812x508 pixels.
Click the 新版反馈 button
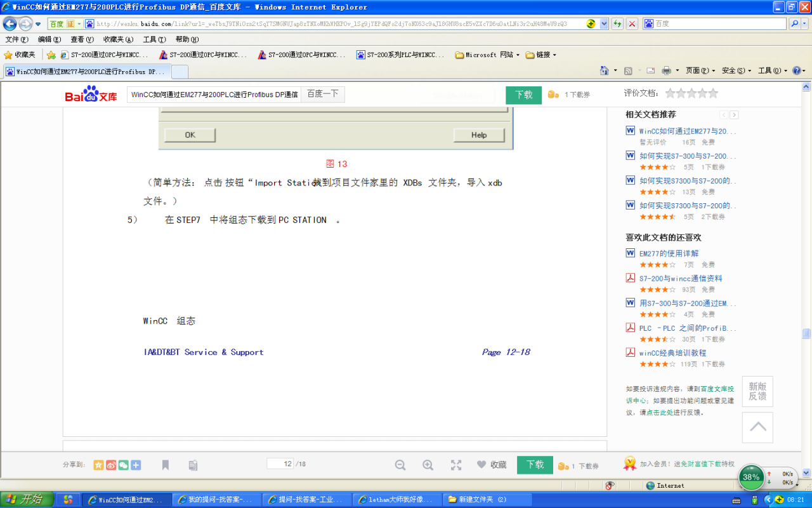(757, 391)
